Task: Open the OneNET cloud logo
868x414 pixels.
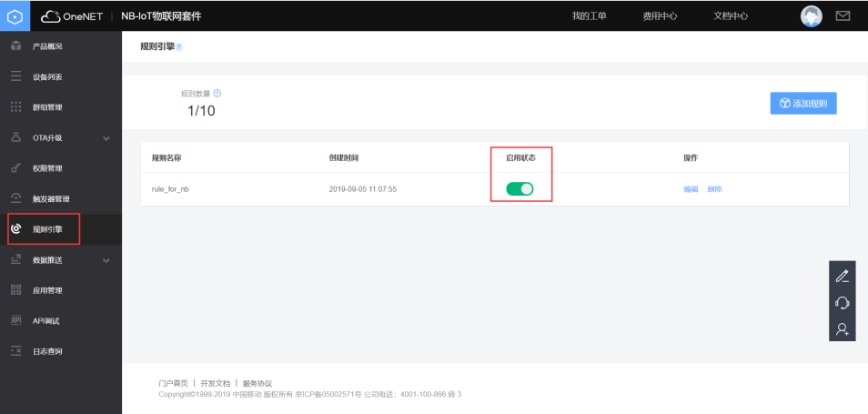Action: click(71, 16)
